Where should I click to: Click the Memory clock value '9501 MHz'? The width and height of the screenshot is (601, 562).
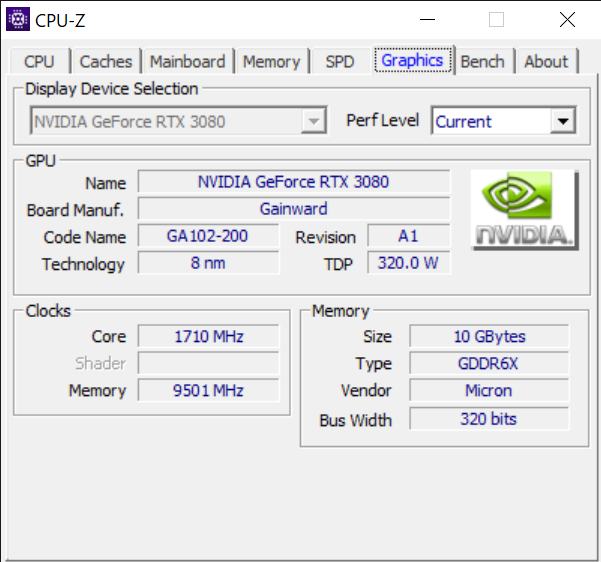pos(208,390)
